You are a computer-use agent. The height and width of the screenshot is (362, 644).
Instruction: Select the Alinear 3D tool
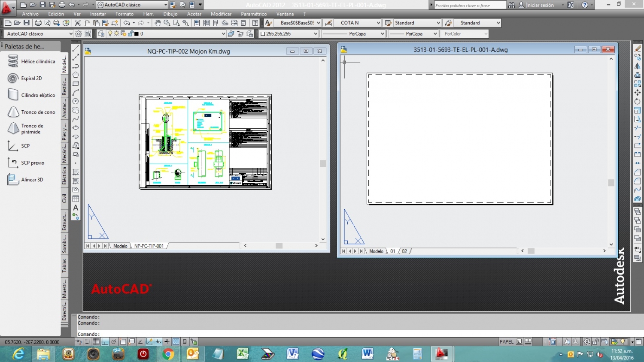(x=25, y=180)
